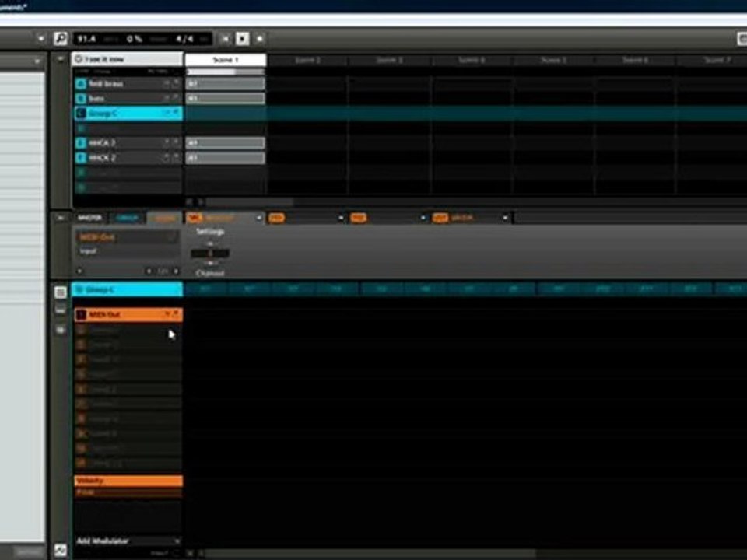Click the Record button in transport
747x560 pixels.
click(260, 39)
